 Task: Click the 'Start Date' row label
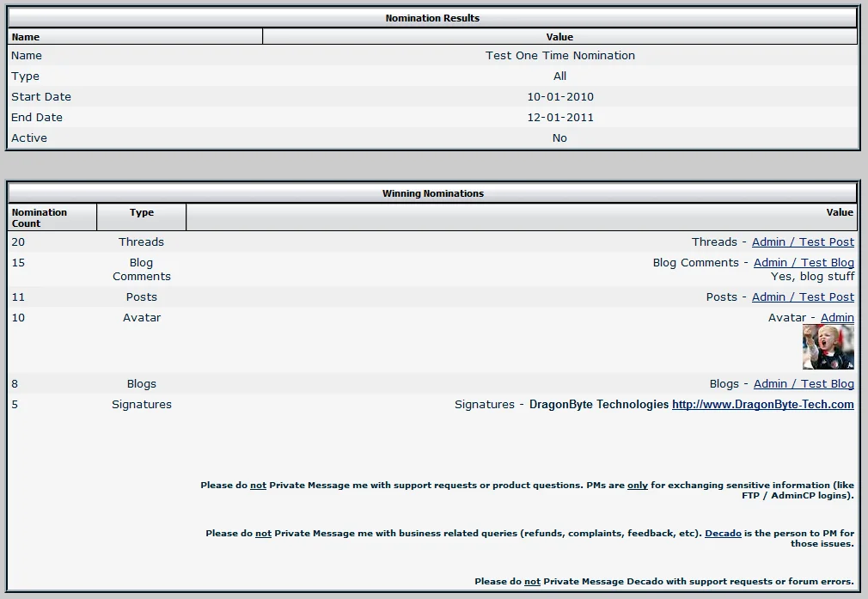click(41, 96)
